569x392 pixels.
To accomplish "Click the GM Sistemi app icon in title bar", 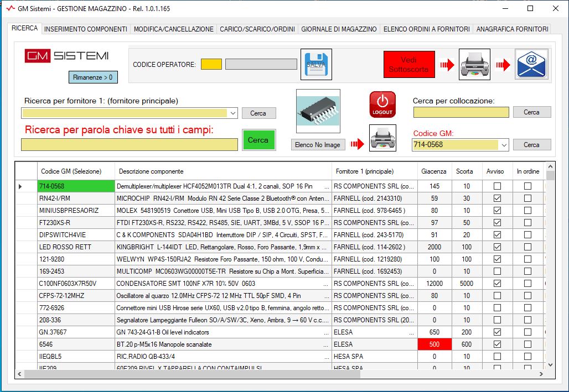I will [11, 8].
